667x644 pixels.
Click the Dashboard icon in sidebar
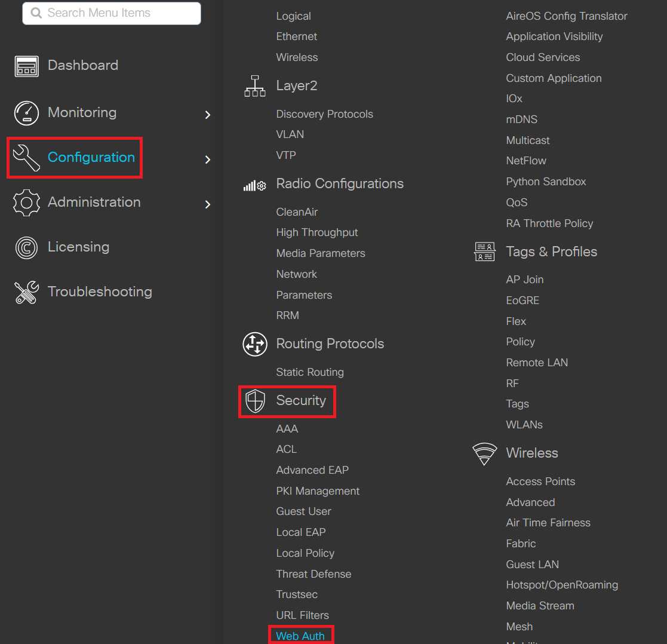click(x=26, y=66)
